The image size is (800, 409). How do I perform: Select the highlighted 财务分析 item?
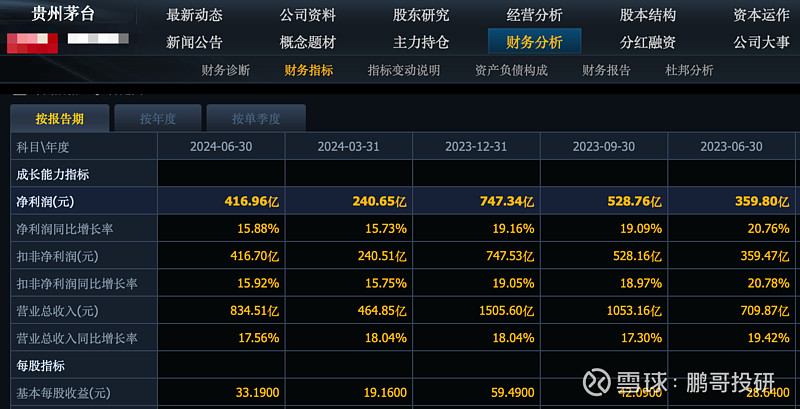pos(534,41)
